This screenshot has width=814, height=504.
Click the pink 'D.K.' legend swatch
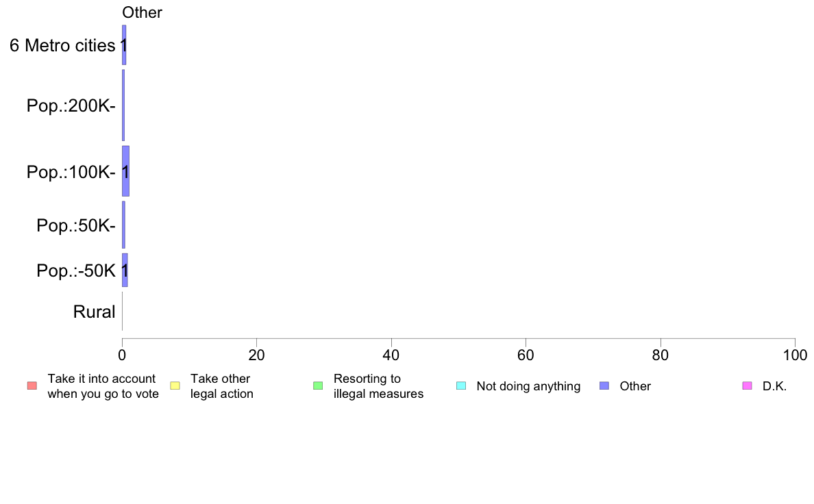click(x=747, y=386)
